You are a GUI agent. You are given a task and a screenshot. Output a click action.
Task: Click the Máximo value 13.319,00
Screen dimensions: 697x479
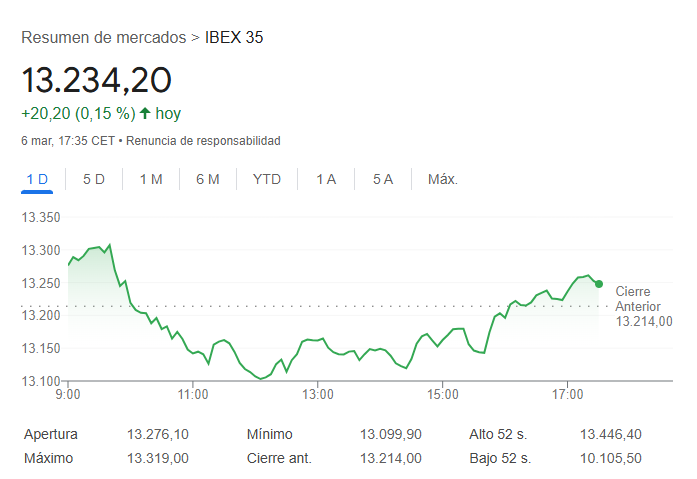158,458
